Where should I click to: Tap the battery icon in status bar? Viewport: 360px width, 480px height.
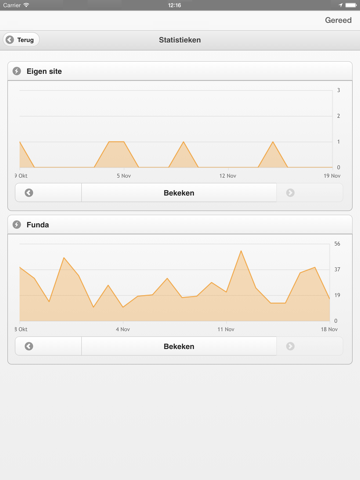[351, 5]
